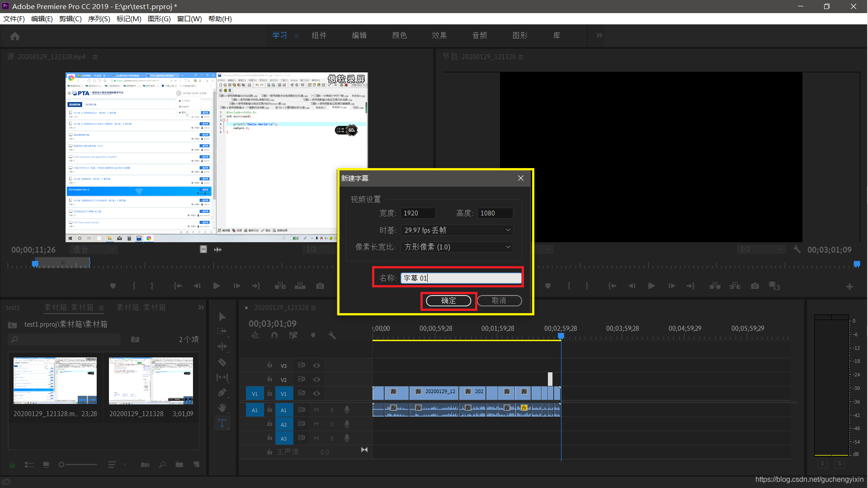Open the 序列(S) menu
Screen dimensions: 868x488
point(99,19)
